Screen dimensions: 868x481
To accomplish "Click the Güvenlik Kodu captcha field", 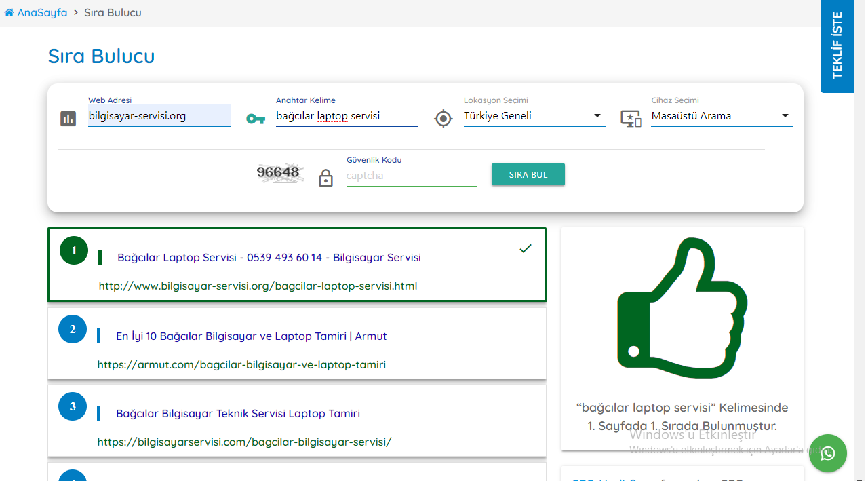I will point(412,176).
